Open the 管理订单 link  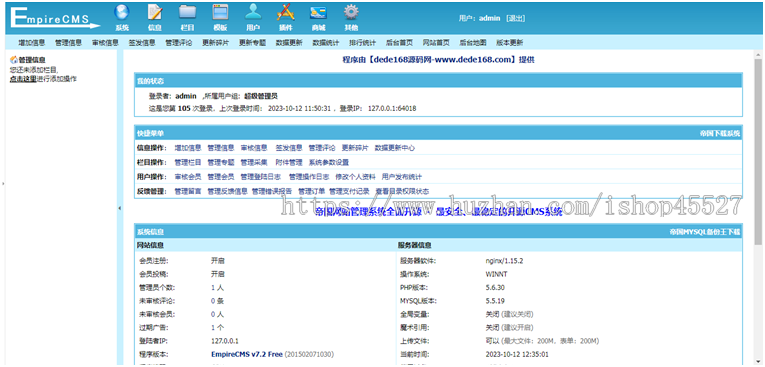312,191
